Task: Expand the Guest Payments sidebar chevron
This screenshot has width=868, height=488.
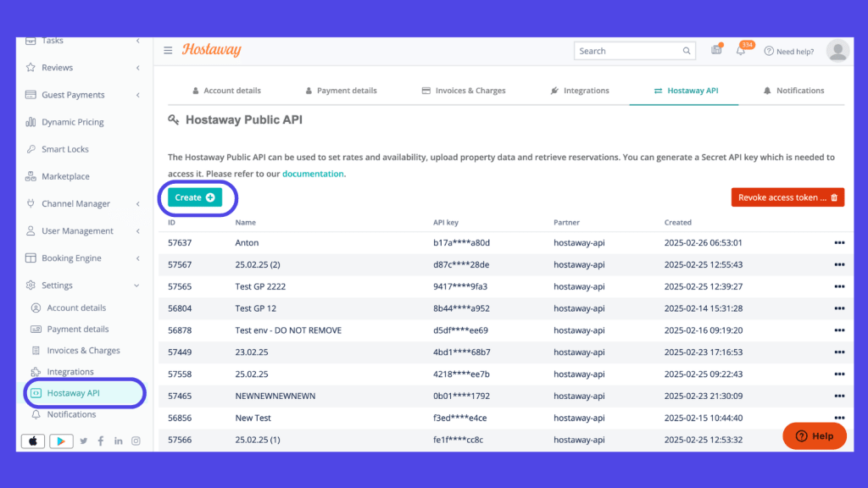Action: pos(138,95)
